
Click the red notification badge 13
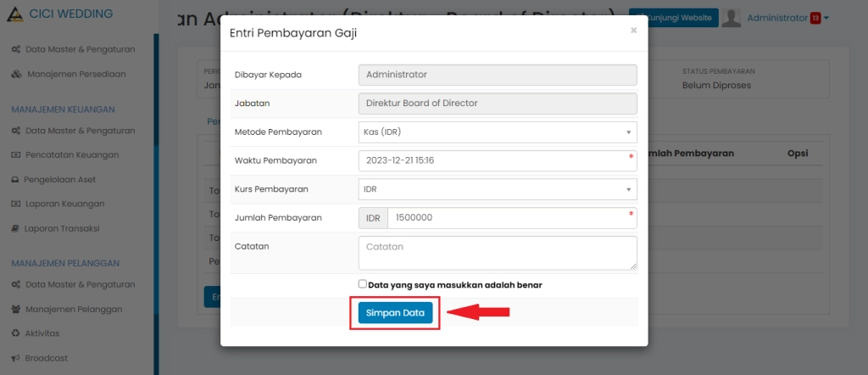[x=815, y=19]
